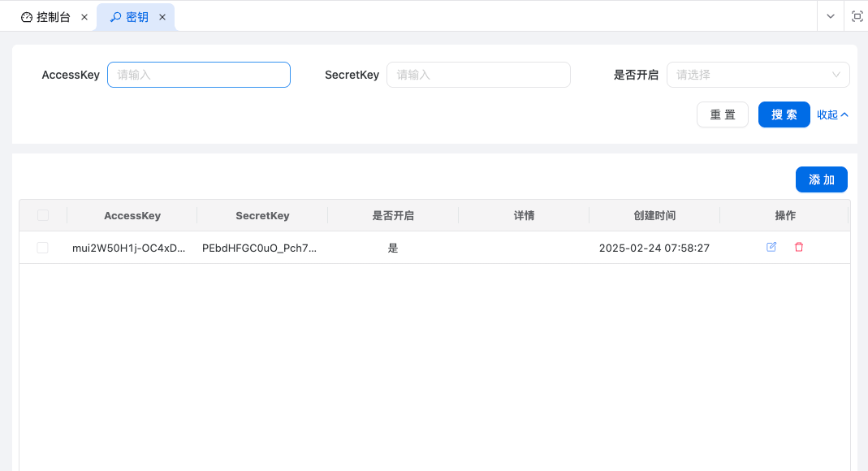The height and width of the screenshot is (471, 868).
Task: Click the red delete trash icon
Action: pos(799,247)
